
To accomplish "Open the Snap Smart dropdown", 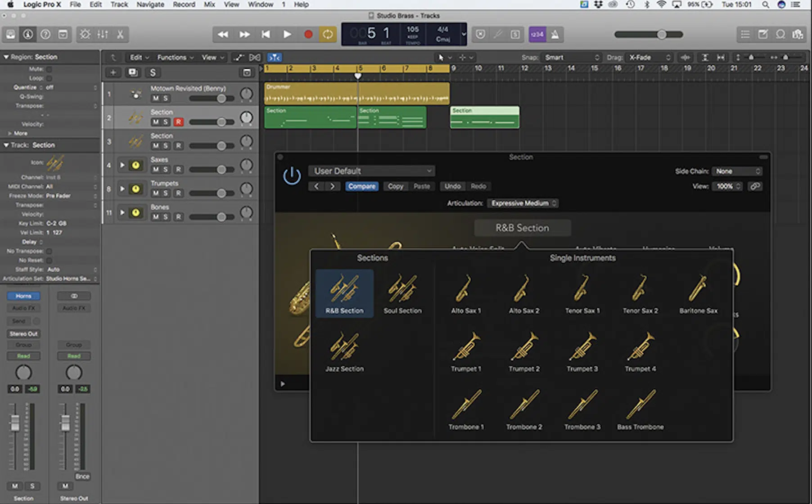I will point(571,58).
